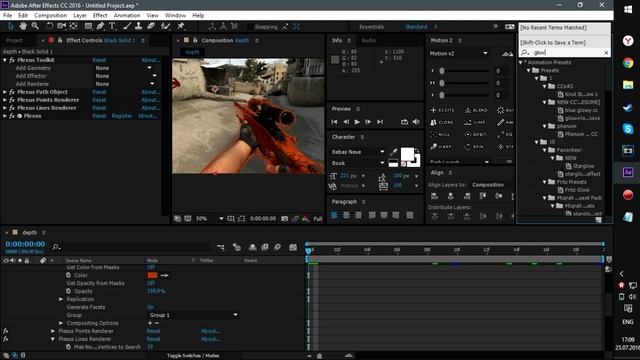Collapse the Plexus Toolkit effect

click(4, 60)
